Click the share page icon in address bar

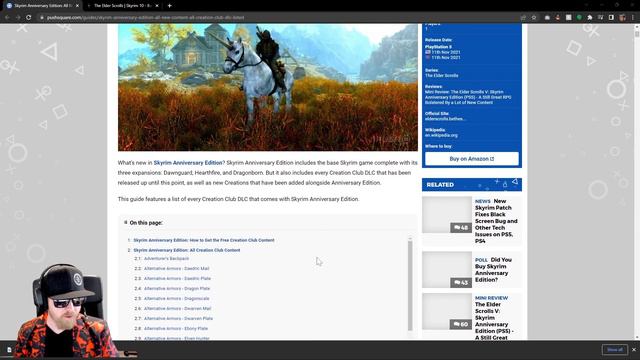click(x=523, y=18)
